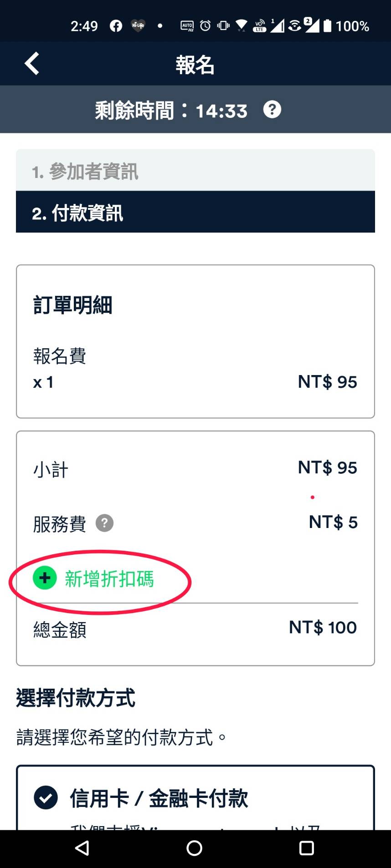Image resolution: width=391 pixels, height=868 pixels.
Task: Tap 選擇付款方式 section heading
Action: pos(76,698)
